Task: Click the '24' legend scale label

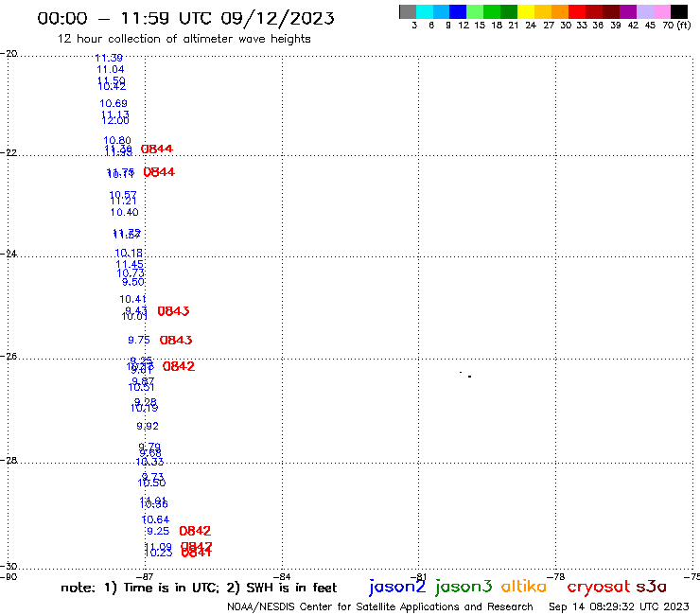Action: [x=531, y=26]
